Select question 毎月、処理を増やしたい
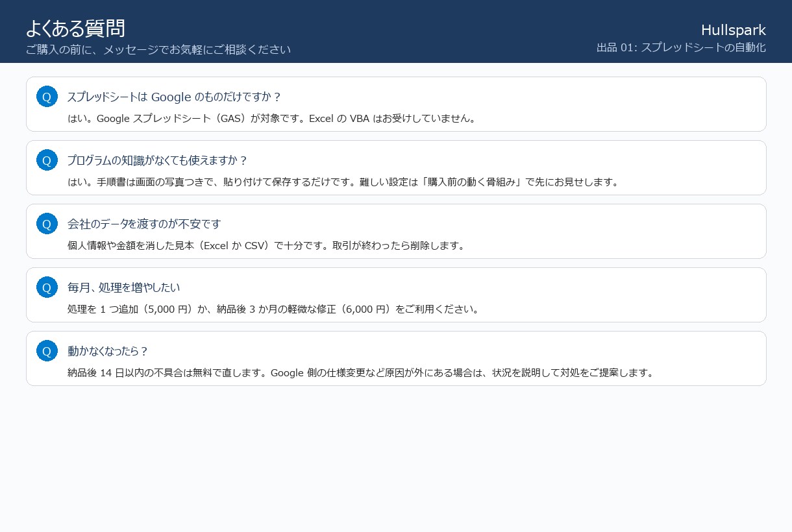The height and width of the screenshot is (532, 792). click(x=123, y=287)
